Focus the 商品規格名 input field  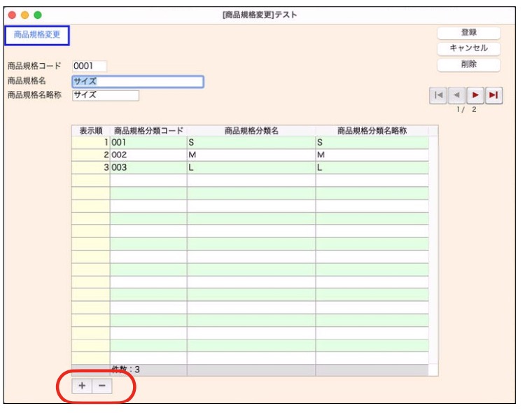click(137, 82)
